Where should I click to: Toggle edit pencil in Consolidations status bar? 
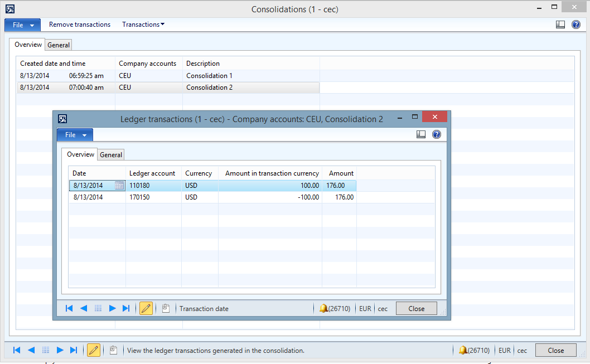94,350
